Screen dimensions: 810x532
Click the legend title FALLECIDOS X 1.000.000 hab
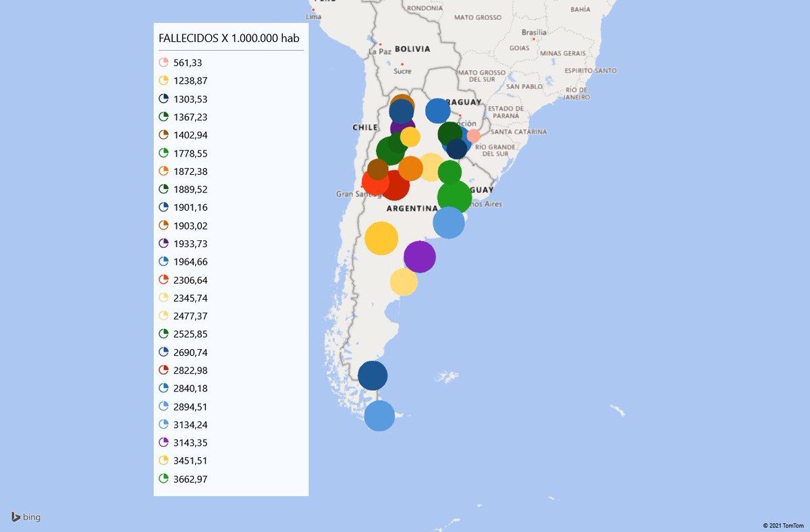(229, 38)
